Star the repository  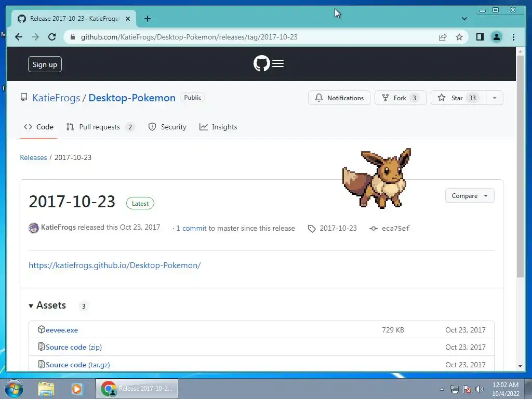point(458,98)
